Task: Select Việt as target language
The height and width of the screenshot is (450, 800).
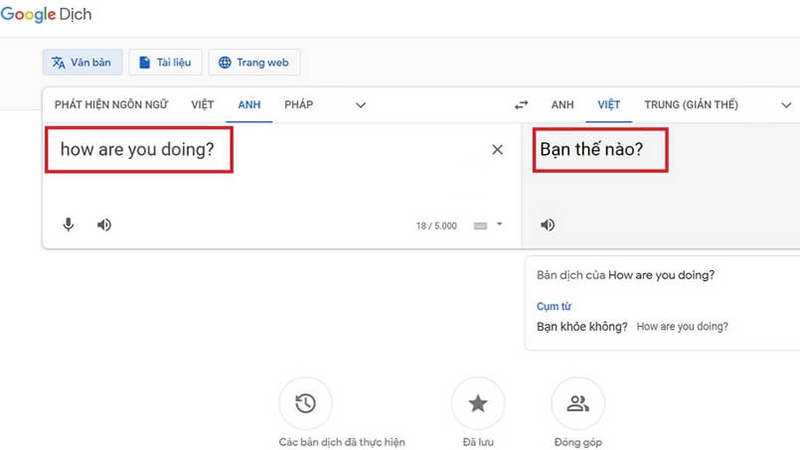Action: (609, 105)
